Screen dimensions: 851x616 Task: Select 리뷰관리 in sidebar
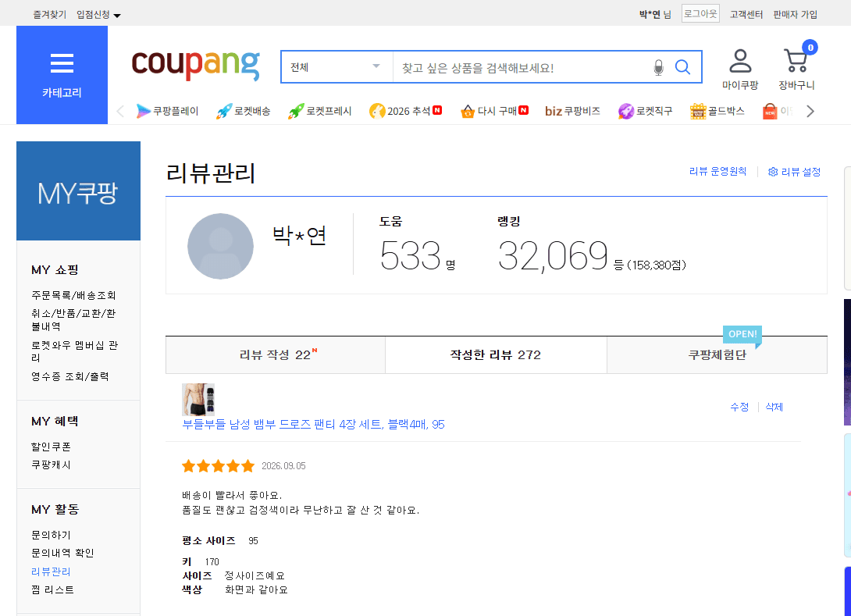point(51,571)
